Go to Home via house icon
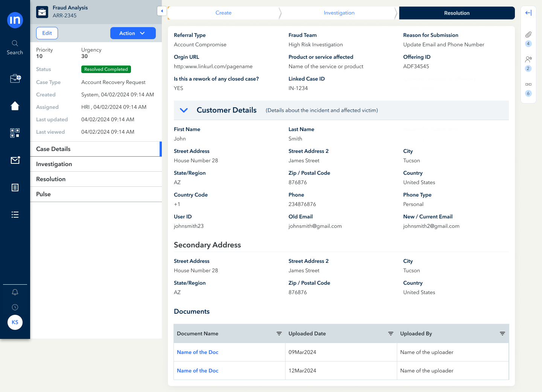542x392 pixels. click(15, 106)
